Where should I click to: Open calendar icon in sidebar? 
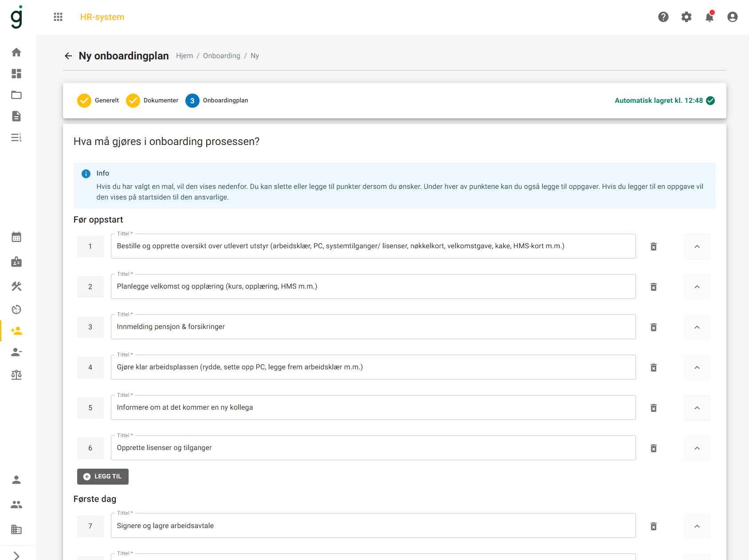[x=16, y=237]
